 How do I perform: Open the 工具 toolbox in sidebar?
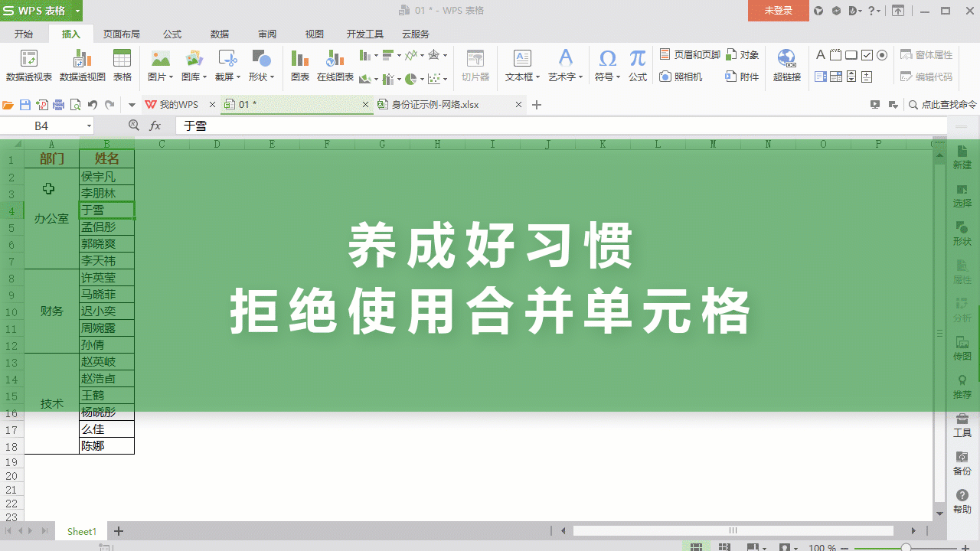(962, 425)
